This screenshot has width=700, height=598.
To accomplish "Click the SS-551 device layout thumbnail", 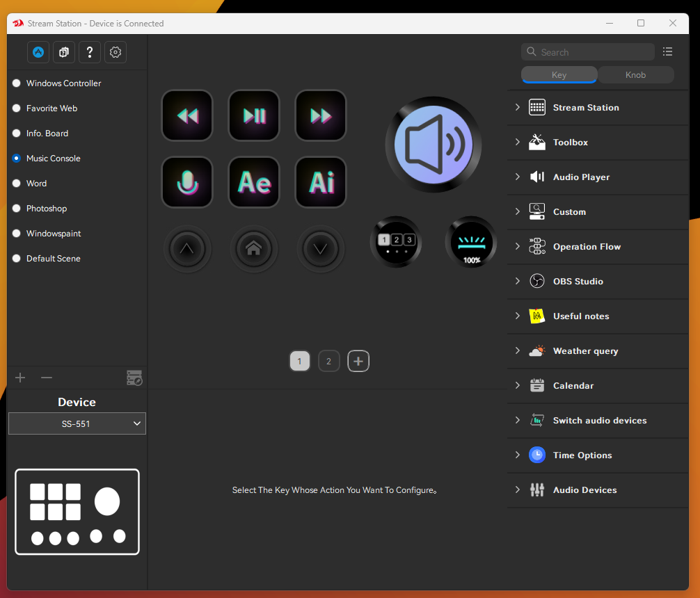I will pos(77,512).
